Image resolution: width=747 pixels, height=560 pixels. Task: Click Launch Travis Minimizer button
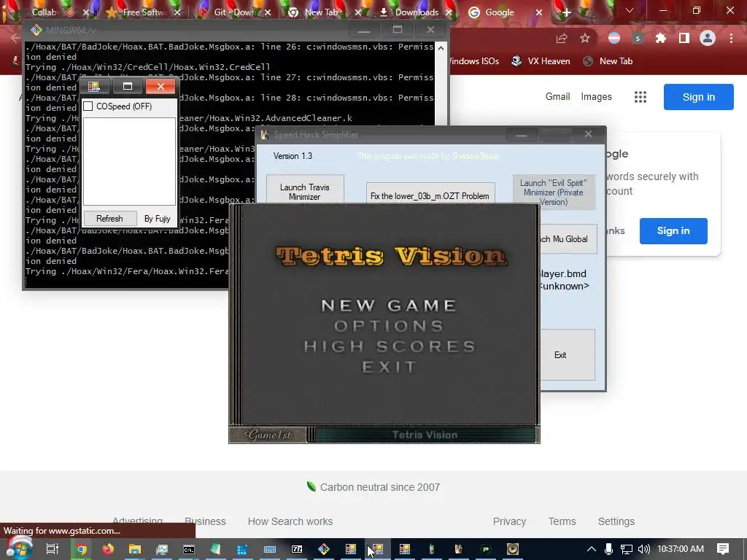click(x=305, y=190)
